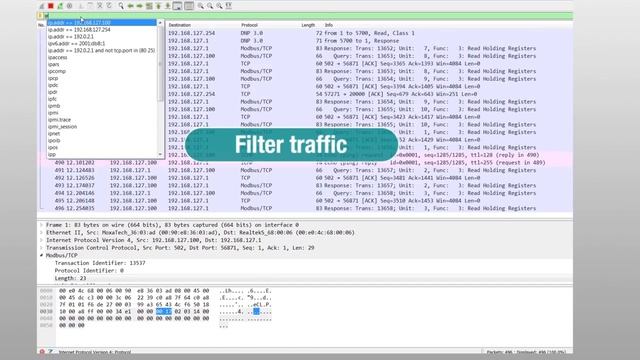Choose filter ip.addr == 192.168.127.100
This screenshot has width=640, height=360.
[x=102, y=22]
